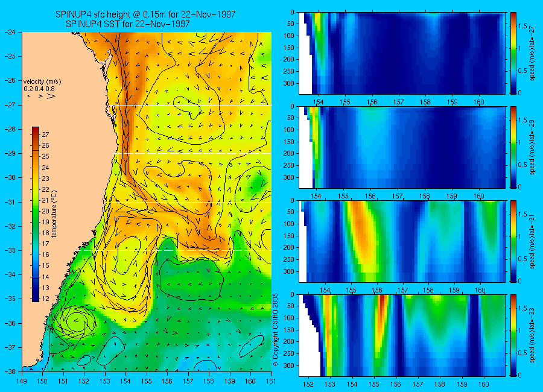Click the 'velocity (m/s)' legend label

[x=42, y=82]
